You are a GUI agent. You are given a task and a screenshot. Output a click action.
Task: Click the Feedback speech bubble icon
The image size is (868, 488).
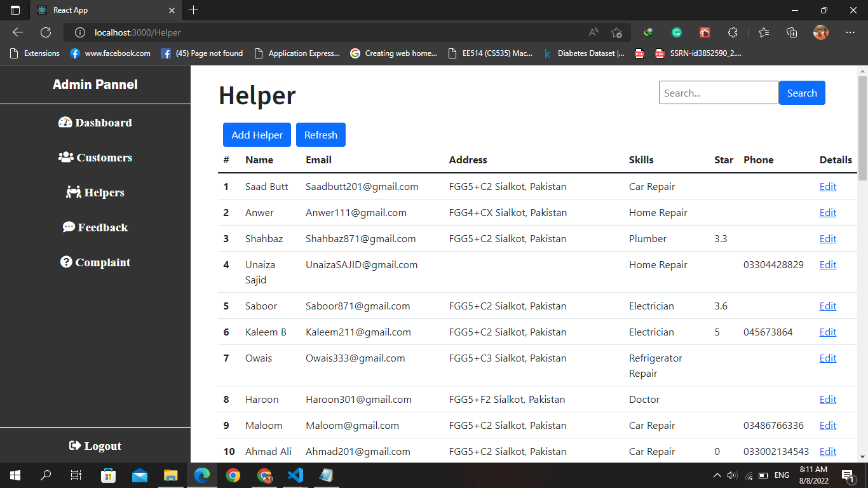[x=69, y=227]
